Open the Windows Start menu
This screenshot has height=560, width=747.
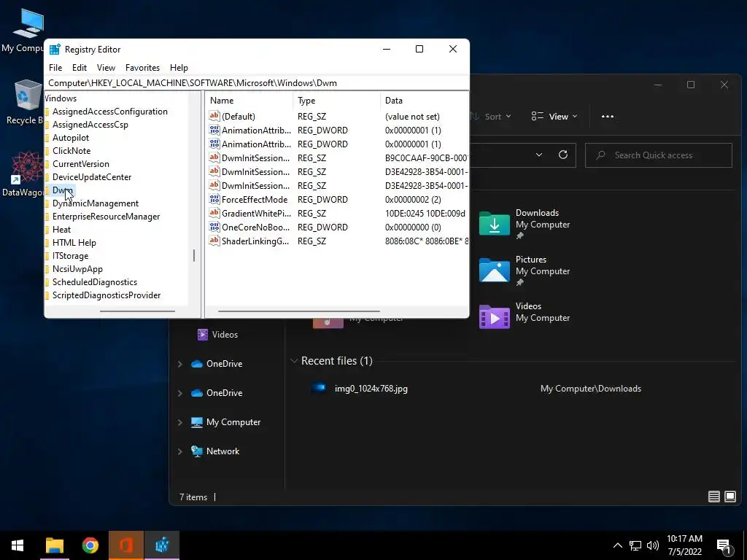(18, 545)
